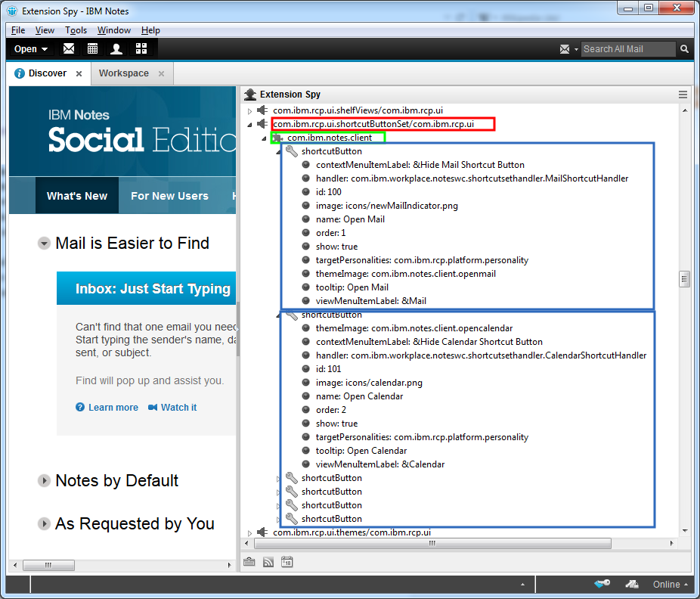Expand the As Requested by You section
700x599 pixels.
44,524
